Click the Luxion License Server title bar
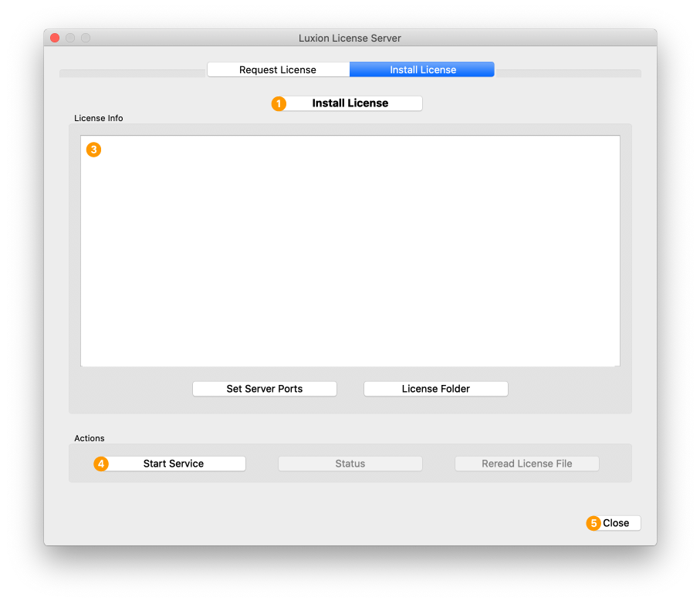The width and height of the screenshot is (700, 604). (x=350, y=38)
